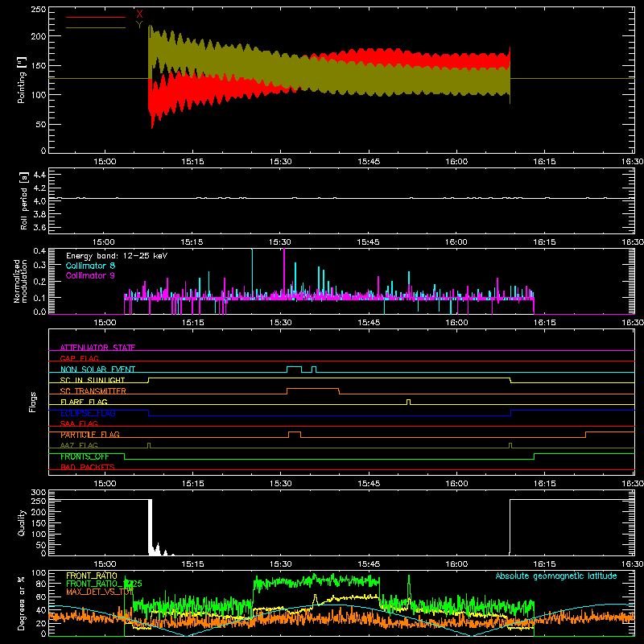Click the SC_TRANSMITTER raised segment
The width and height of the screenshot is (644, 644).
pos(313,390)
